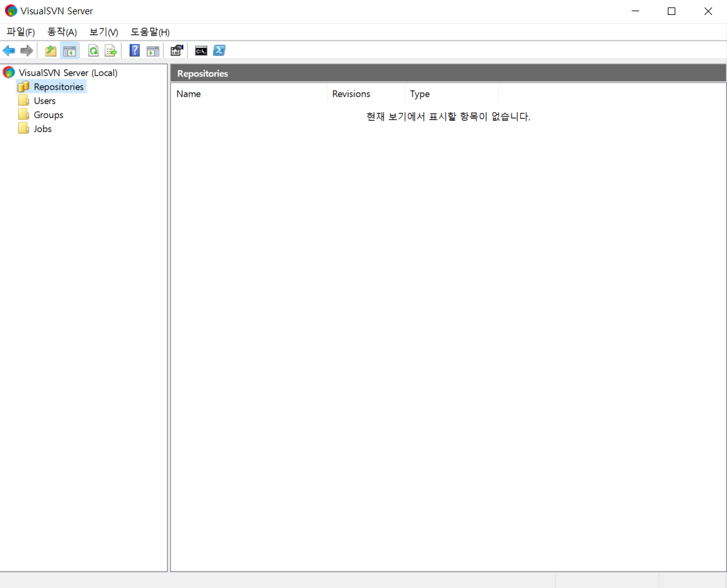Open the 보기(V) menu
Viewport: 727px width, 588px height.
(103, 32)
